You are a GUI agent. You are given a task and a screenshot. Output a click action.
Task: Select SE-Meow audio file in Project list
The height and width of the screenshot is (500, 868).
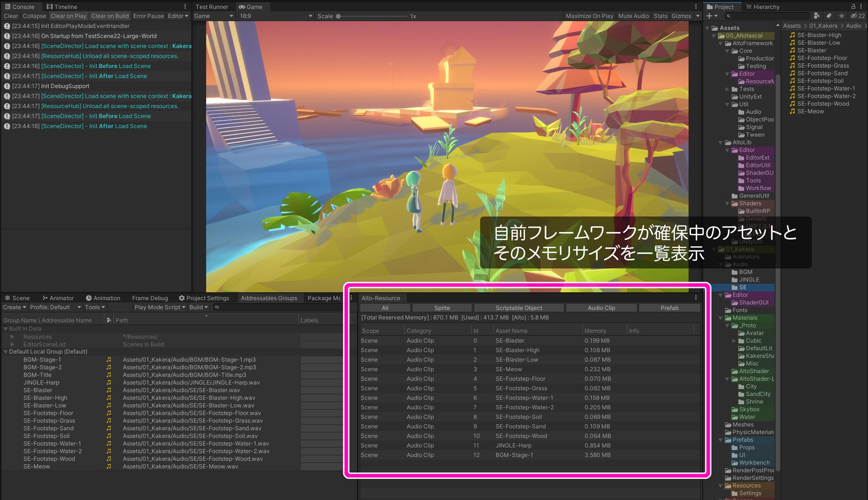coord(810,112)
